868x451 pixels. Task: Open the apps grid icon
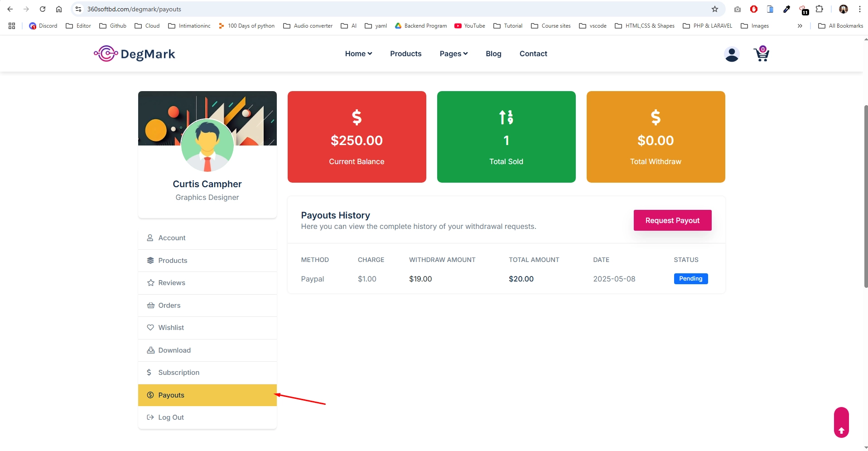[x=12, y=26]
